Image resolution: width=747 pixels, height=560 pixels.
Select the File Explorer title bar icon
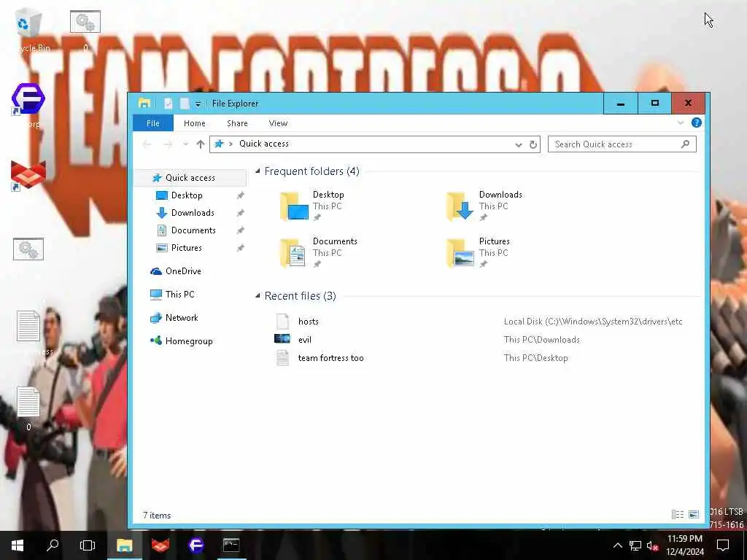pos(144,104)
